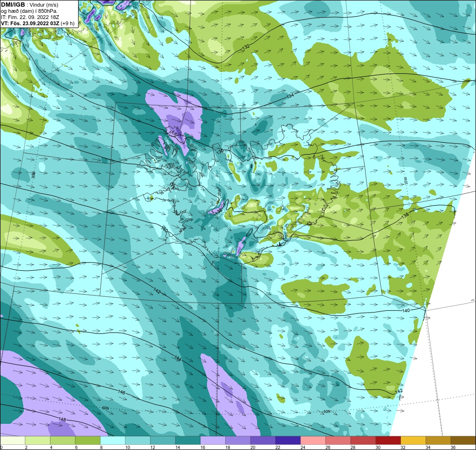Select the '20W' longitude label over Iceland

219,193
